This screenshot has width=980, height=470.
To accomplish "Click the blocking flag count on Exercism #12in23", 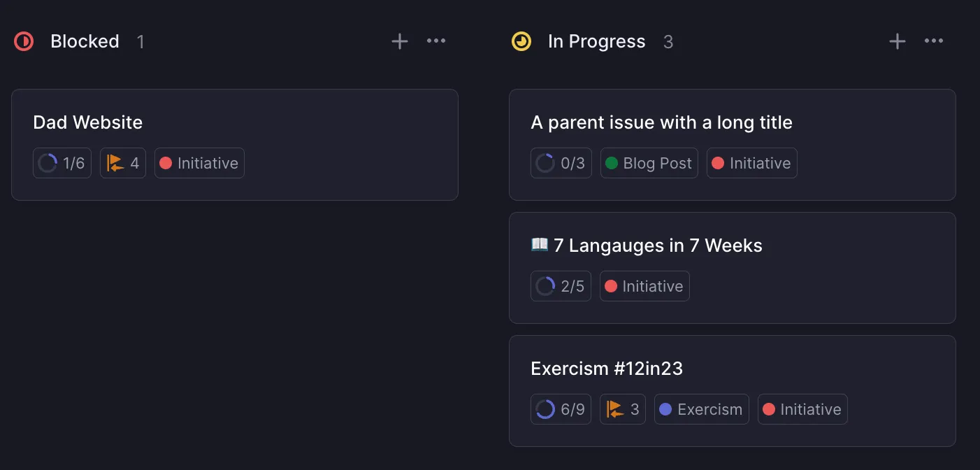I will coord(623,410).
